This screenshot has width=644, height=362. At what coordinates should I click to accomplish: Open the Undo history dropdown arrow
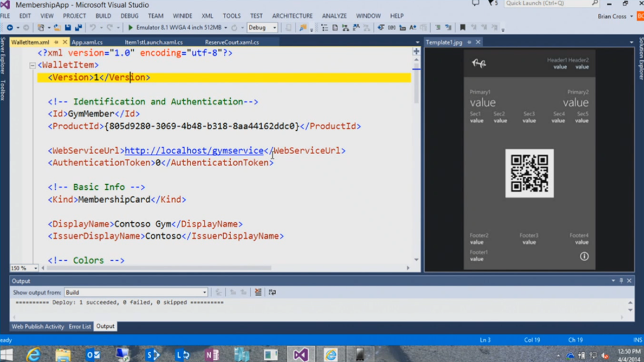pyautogui.click(x=101, y=28)
